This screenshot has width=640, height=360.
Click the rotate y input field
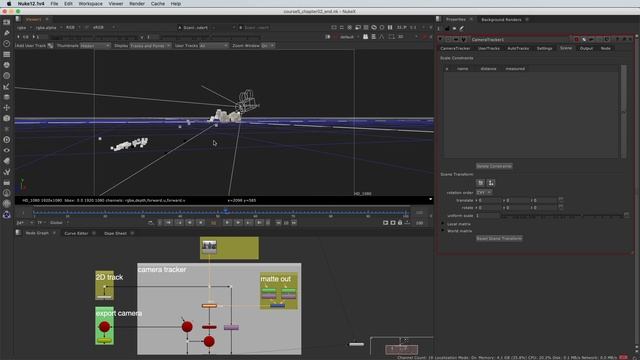[518, 208]
